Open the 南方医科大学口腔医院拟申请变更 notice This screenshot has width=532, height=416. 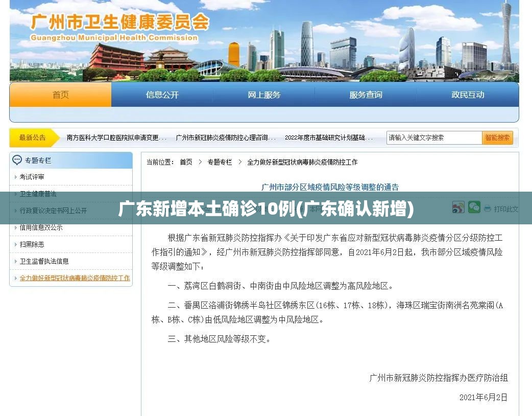(116, 137)
